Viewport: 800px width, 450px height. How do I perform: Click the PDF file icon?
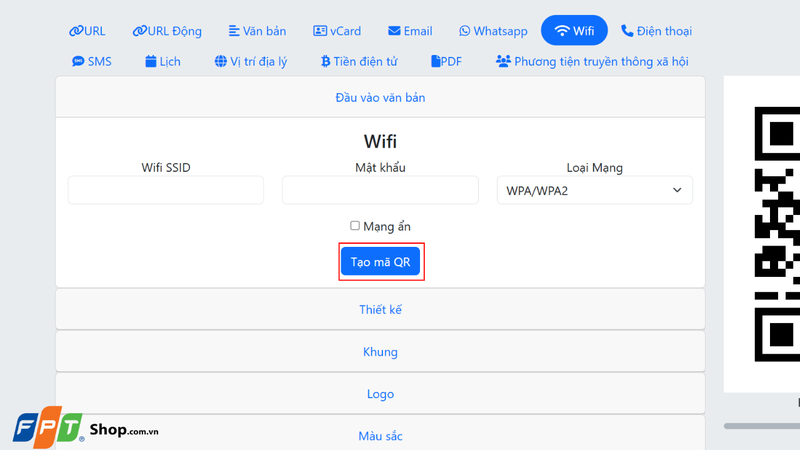pos(435,62)
